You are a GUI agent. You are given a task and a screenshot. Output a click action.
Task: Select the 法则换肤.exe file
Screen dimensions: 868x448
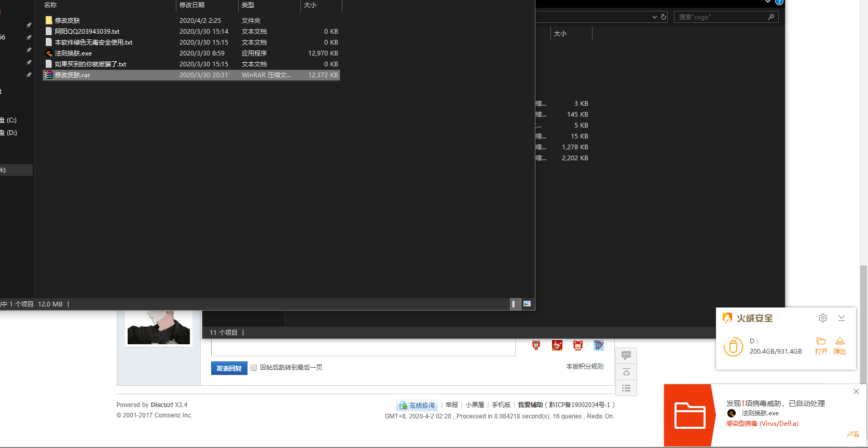pyautogui.click(x=73, y=53)
